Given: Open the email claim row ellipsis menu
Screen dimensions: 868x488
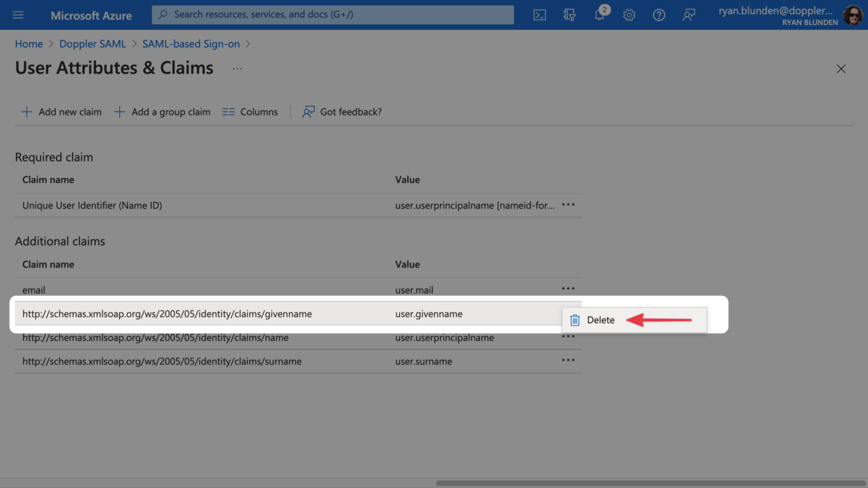Looking at the screenshot, I should 568,289.
